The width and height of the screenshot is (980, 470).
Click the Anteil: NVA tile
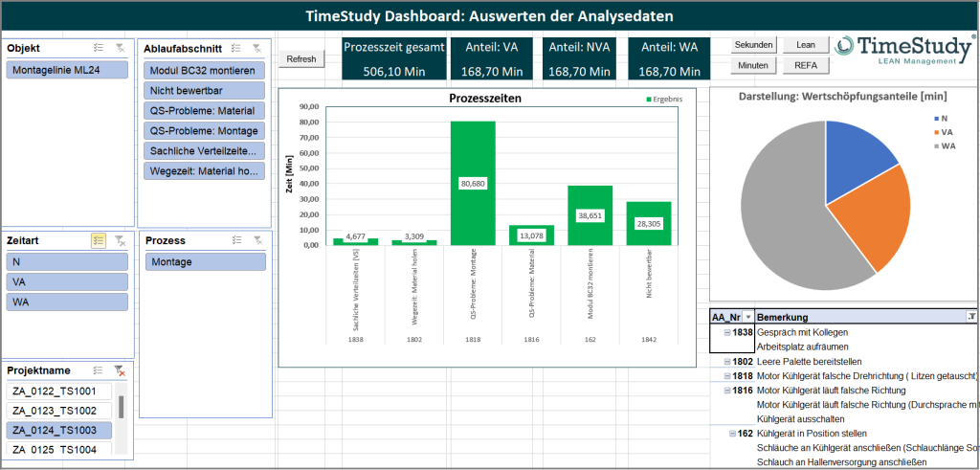click(x=579, y=58)
